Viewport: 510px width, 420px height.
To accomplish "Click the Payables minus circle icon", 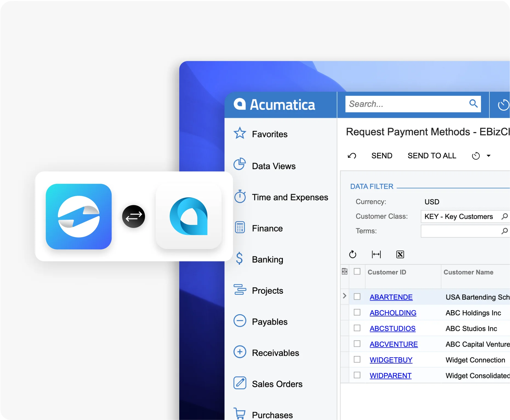I will tap(240, 321).
